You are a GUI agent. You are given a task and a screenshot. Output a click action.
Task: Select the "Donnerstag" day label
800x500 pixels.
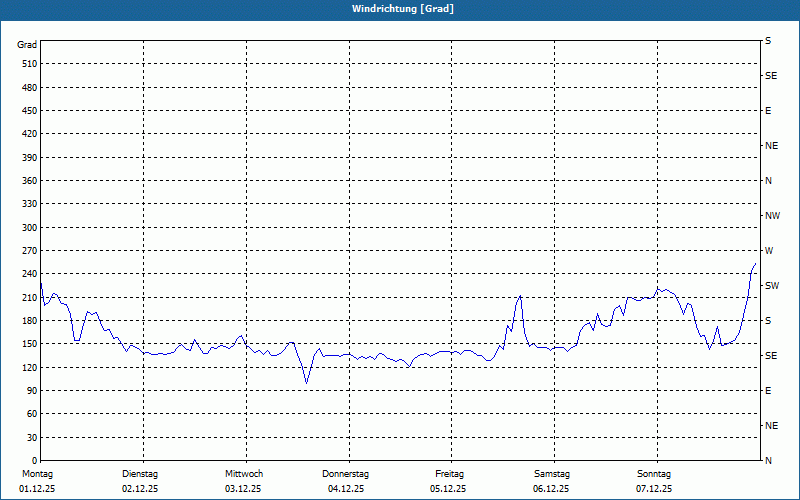coord(346,474)
